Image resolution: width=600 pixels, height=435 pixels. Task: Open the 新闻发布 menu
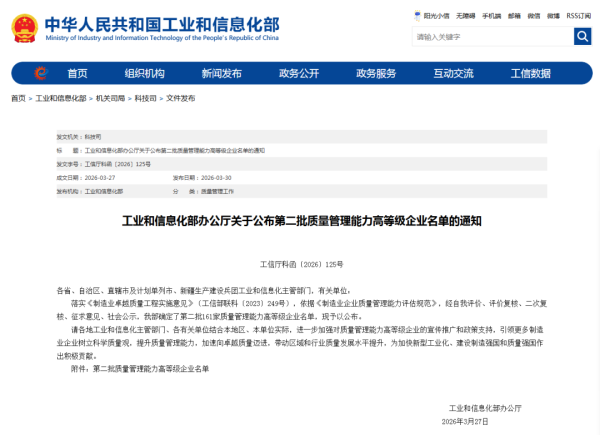(222, 73)
